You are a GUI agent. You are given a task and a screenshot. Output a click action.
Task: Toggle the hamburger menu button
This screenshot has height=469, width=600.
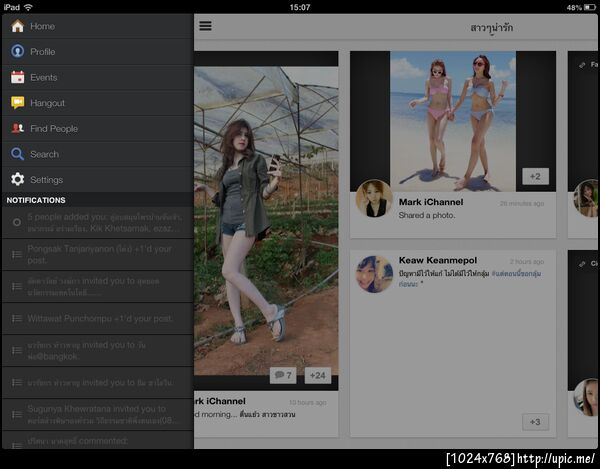[205, 26]
